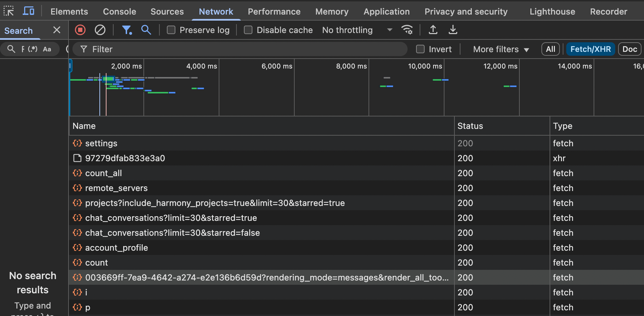Select the 003669ff rendering_mode request
Screen dimensions: 644x316
[356, 277]
